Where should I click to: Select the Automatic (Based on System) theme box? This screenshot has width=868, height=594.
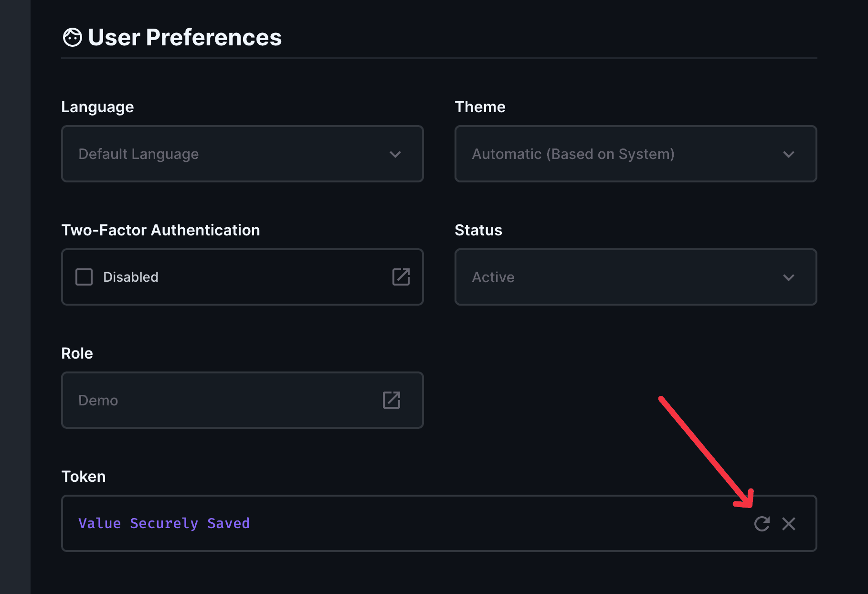(636, 154)
